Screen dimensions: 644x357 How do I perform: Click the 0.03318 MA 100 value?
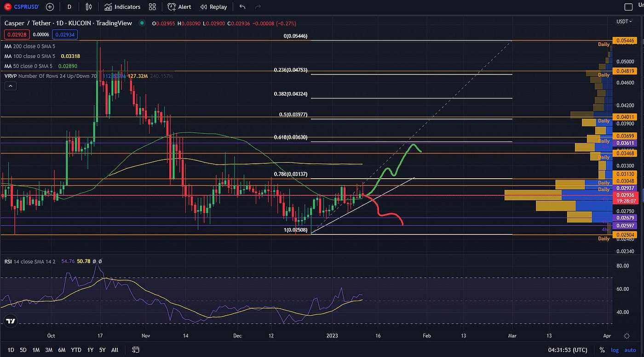70,56
